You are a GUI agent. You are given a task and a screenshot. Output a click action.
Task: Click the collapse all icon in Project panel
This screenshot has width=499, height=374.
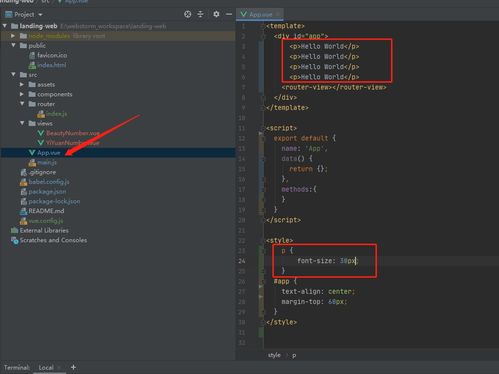pos(200,14)
